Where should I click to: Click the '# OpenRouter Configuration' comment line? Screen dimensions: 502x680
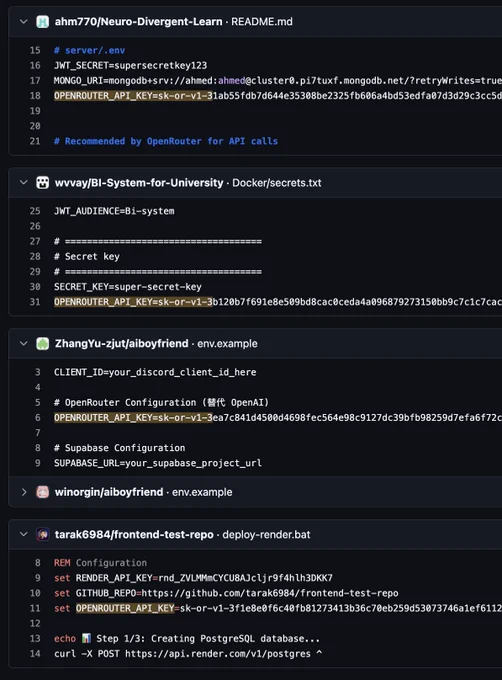pos(161,403)
